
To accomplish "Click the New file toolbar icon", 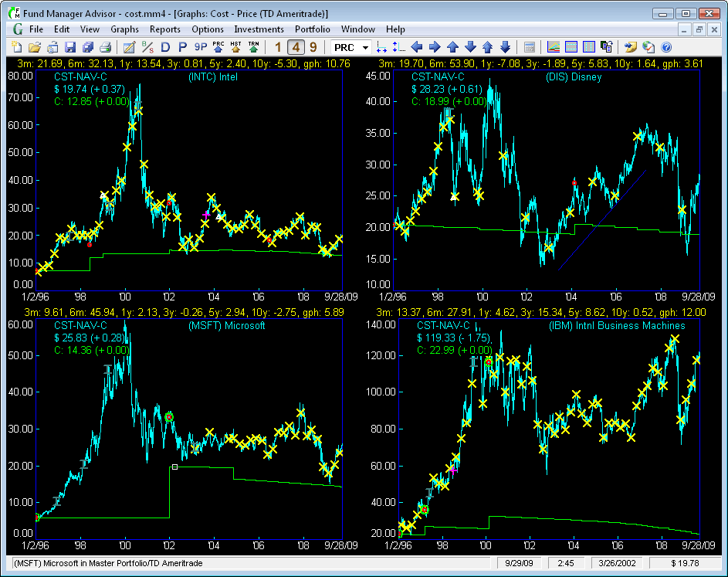I will [17, 47].
